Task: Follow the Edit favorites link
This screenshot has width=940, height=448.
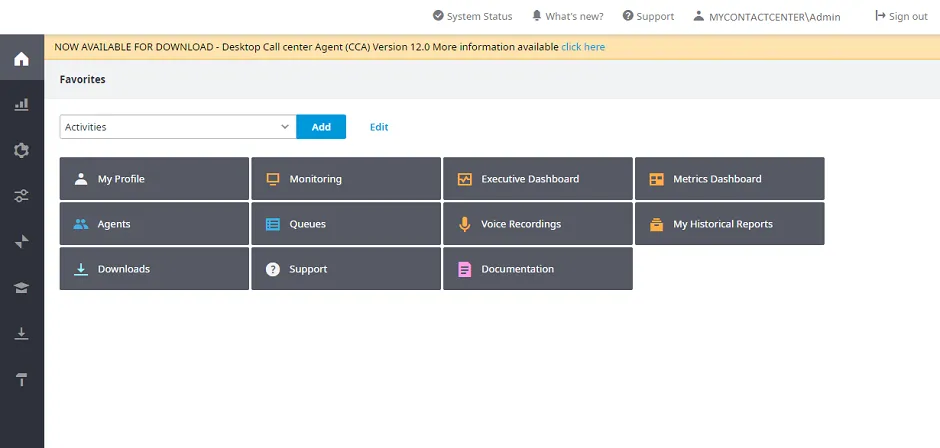Action: (x=379, y=127)
